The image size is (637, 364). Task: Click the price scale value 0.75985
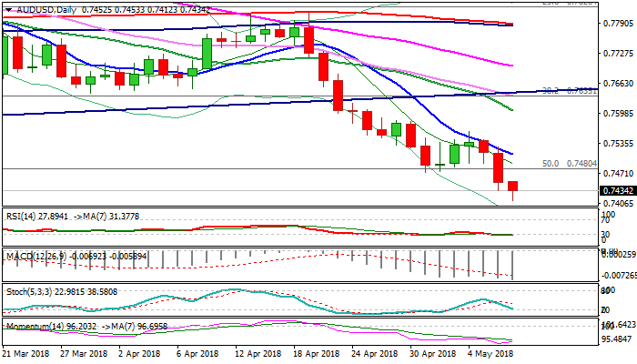click(618, 114)
